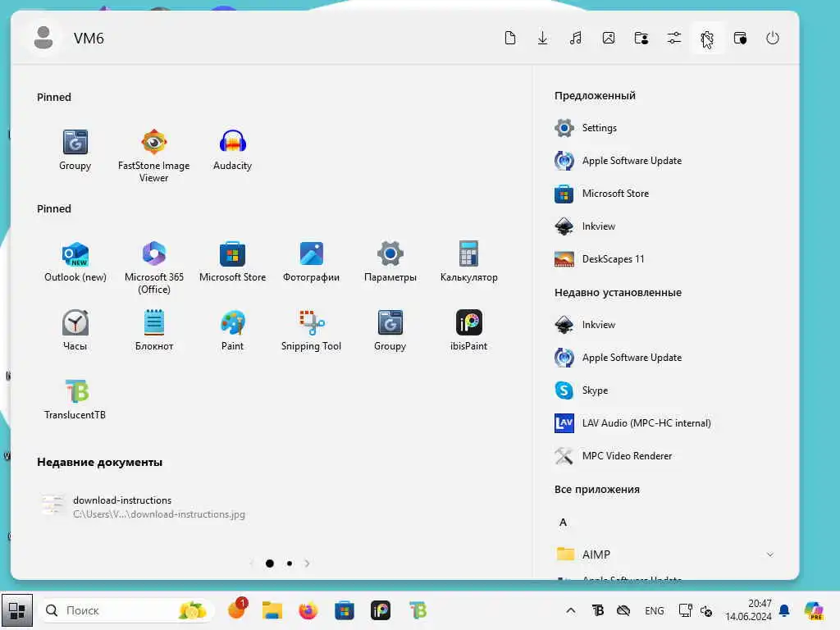Open the Documents folder icon in header
This screenshot has width=840, height=630.
510,38
